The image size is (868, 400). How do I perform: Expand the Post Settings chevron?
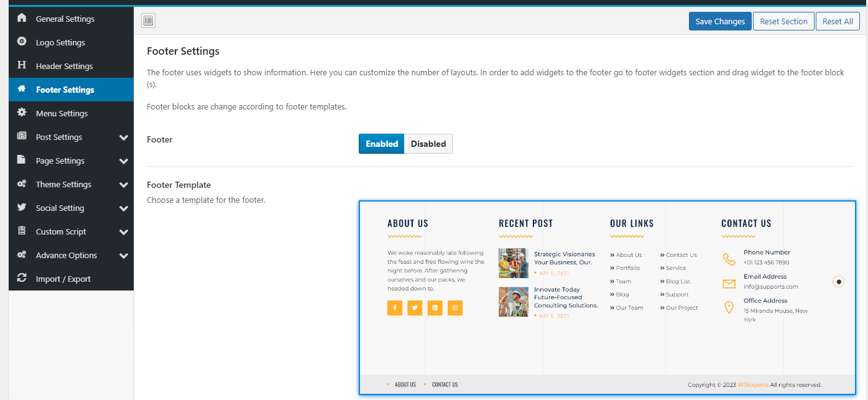click(123, 137)
